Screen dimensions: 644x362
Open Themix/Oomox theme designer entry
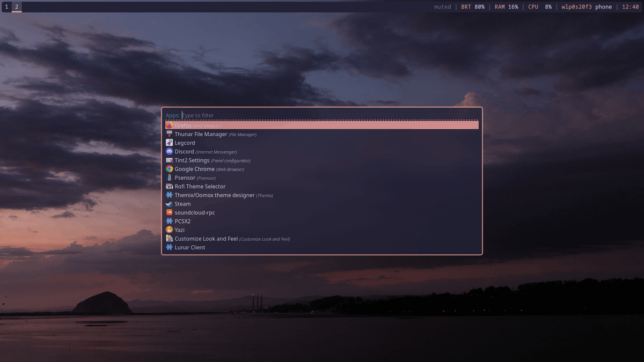pos(322,195)
